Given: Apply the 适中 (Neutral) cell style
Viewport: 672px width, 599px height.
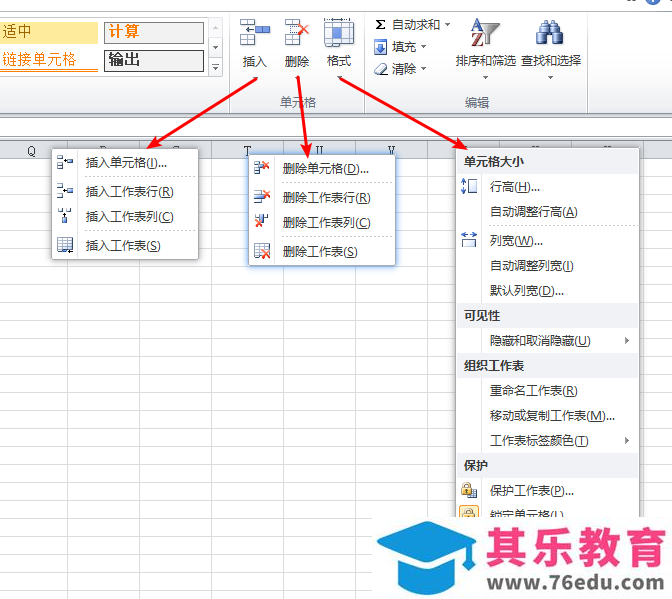Looking at the screenshot, I should click(49, 33).
